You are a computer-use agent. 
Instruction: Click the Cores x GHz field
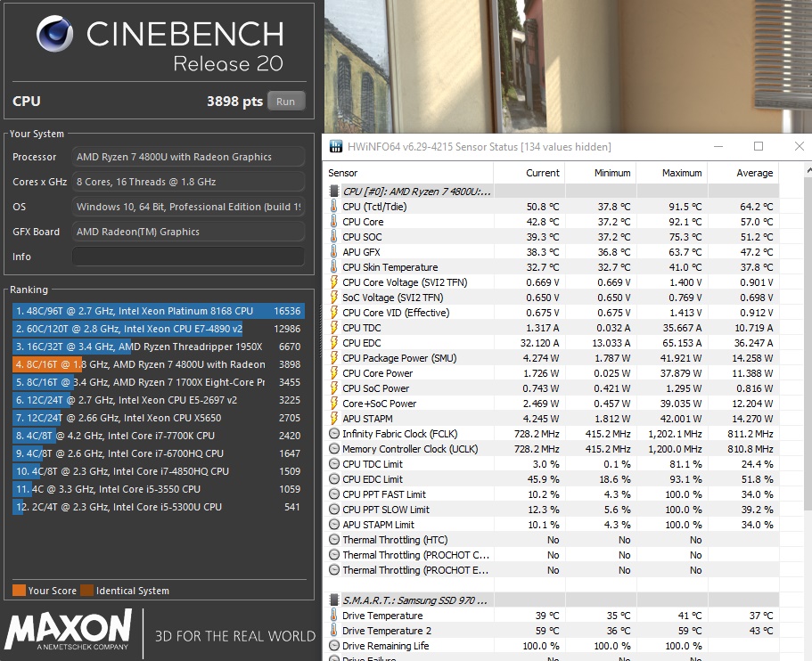tap(188, 182)
